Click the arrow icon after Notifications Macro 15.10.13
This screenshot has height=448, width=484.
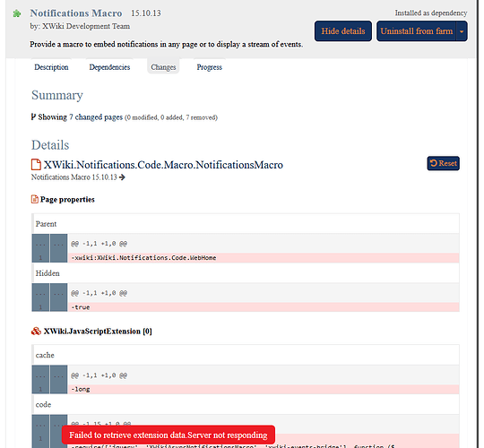click(122, 177)
